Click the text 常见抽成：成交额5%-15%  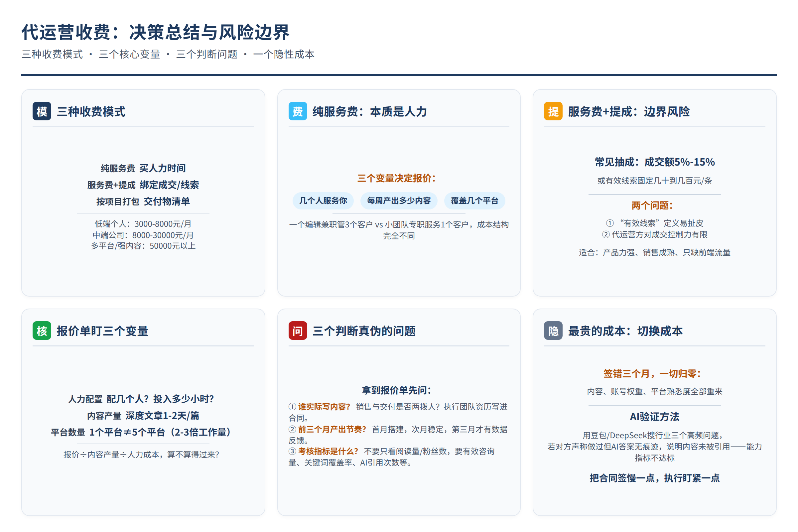point(654,162)
